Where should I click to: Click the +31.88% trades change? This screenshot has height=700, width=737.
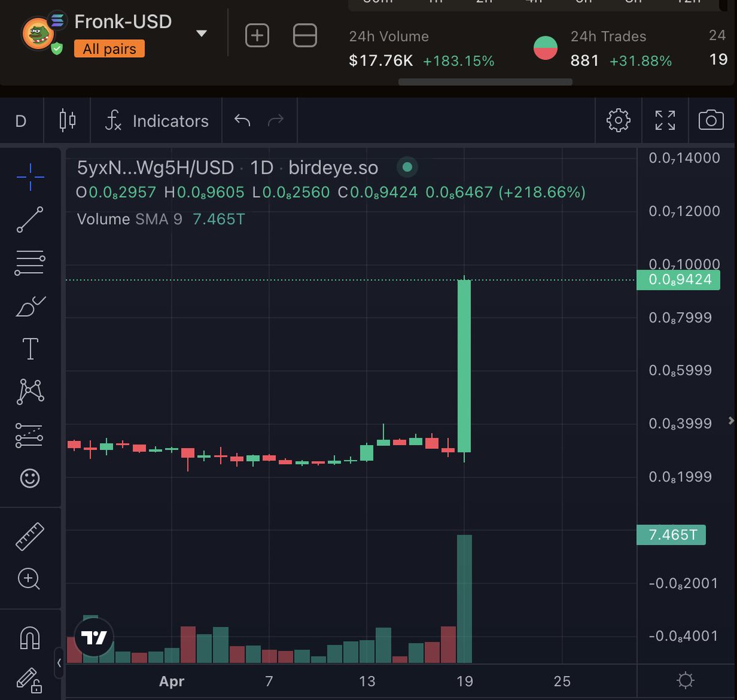[x=641, y=61]
